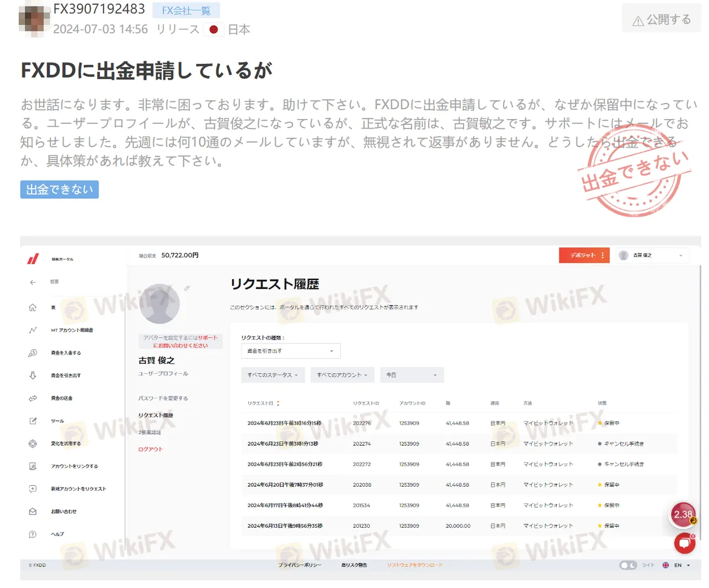Click the FXDD red logo icon
The image size is (709, 588).
33,259
